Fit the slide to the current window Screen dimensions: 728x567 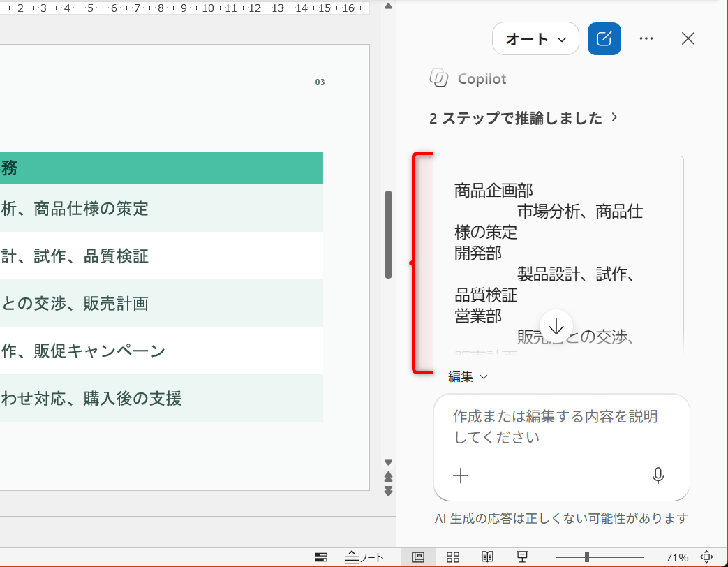tap(706, 557)
